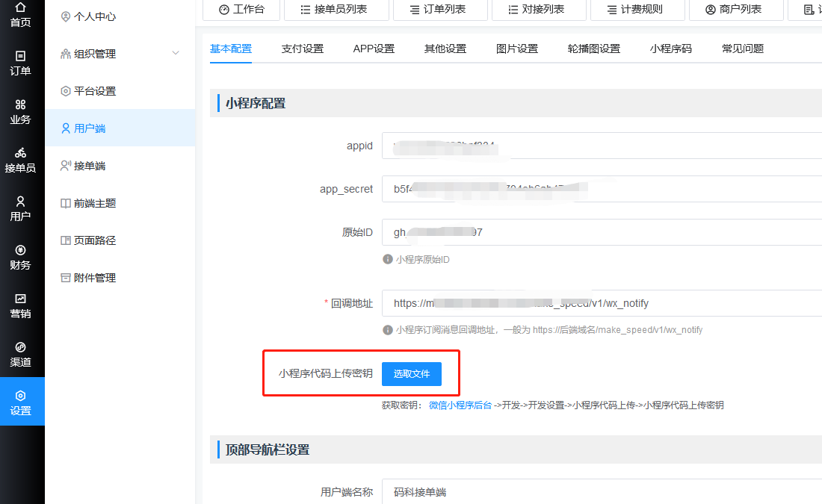Click 选取文件 upload key button
Viewport: 822px width, 504px height.
coord(412,374)
